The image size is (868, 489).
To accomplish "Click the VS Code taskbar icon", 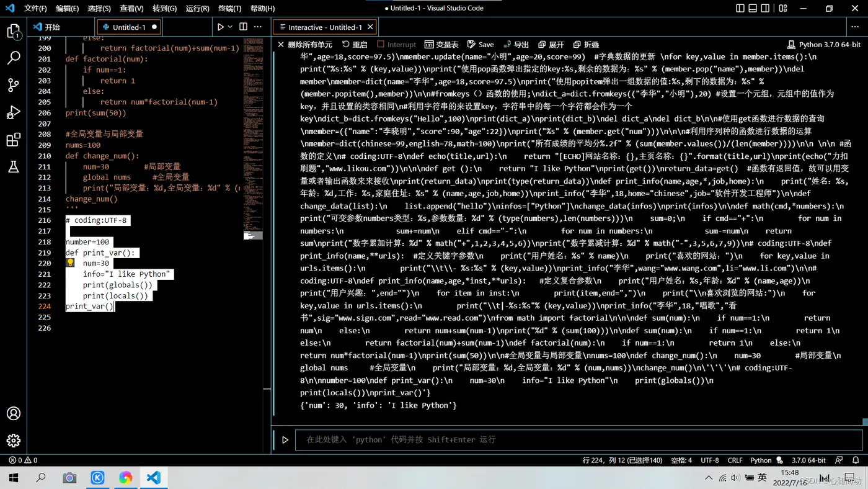I will 154,478.
